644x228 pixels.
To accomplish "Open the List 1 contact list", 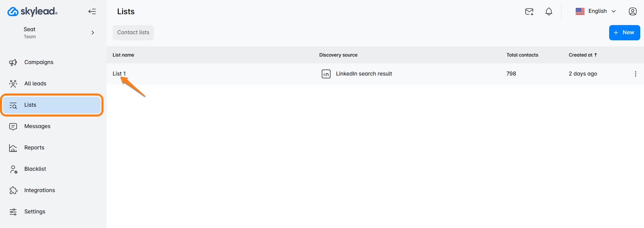I will [119, 74].
